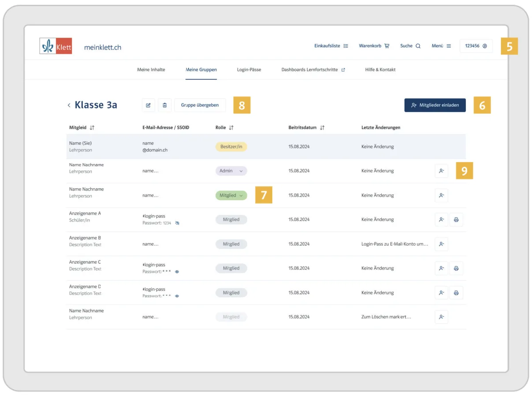Hide password for Anzeigename A
The height and width of the screenshot is (395, 532).
coord(177,223)
